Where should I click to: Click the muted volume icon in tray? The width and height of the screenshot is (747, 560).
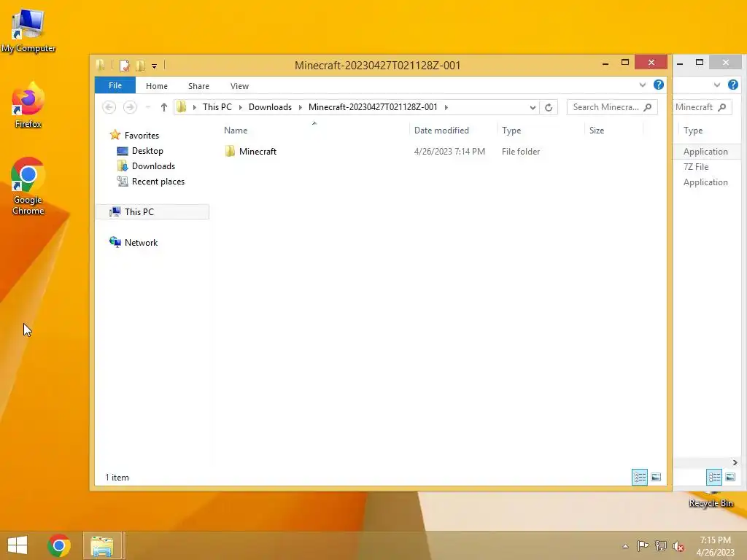[678, 546]
